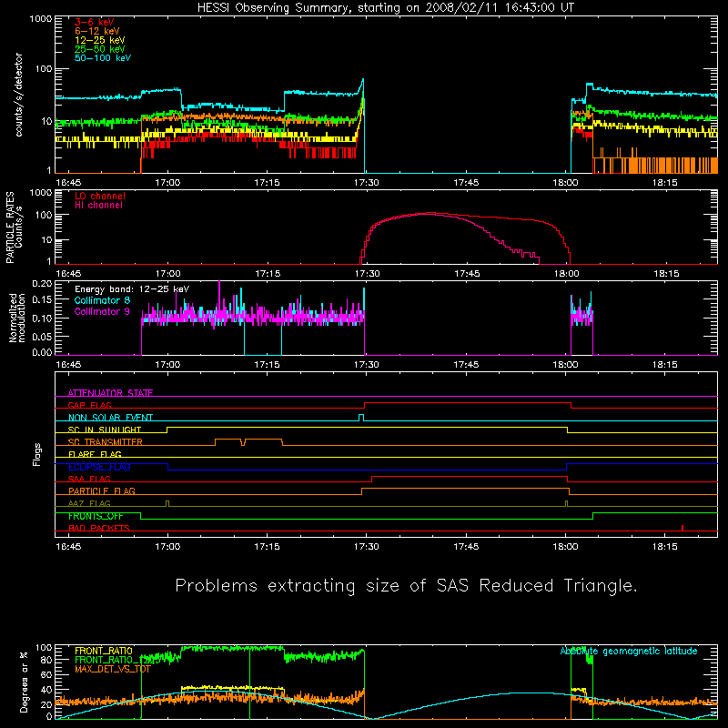Click the vertical Flags axis title
Screen dimensions: 728x728
37,454
